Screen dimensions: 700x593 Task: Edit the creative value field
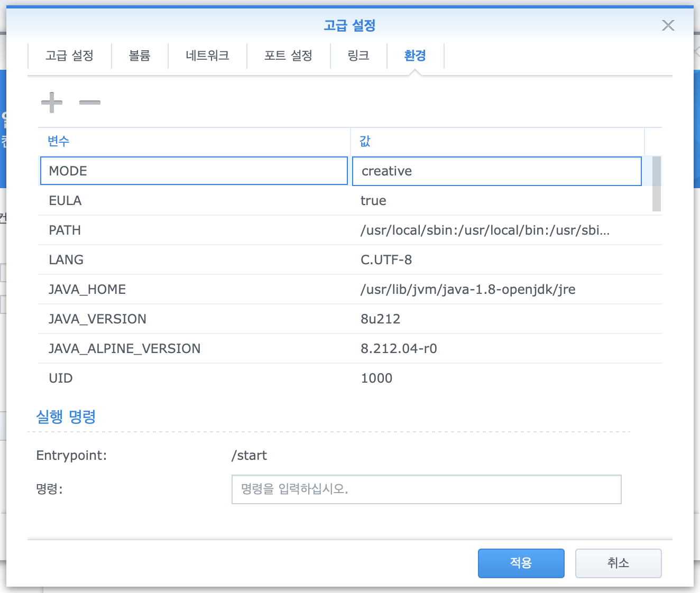tap(496, 171)
